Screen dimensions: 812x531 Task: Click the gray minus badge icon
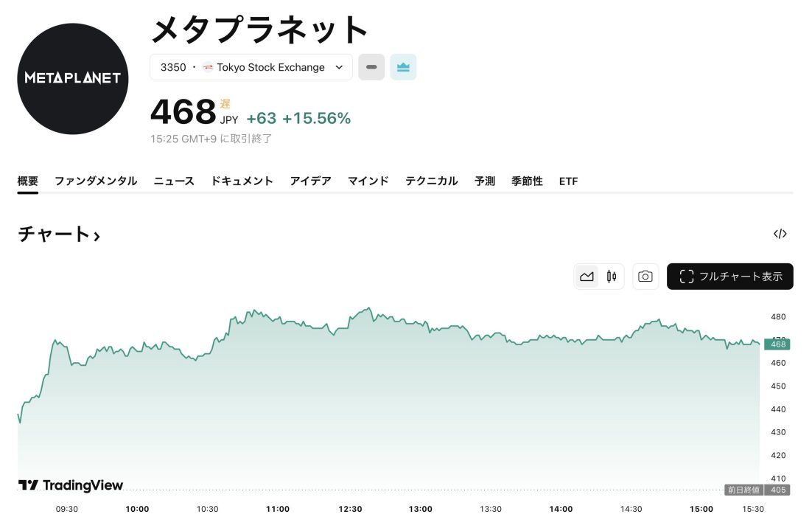click(371, 67)
